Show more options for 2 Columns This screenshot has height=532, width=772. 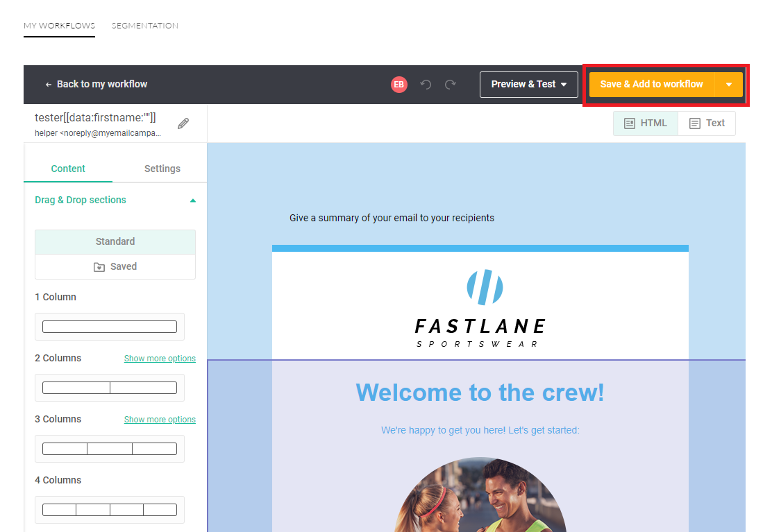coord(160,359)
